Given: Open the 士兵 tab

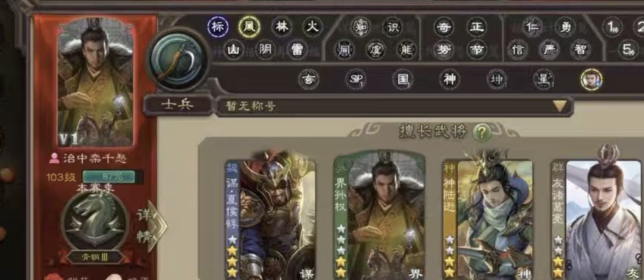Looking at the screenshot, I should [178, 105].
